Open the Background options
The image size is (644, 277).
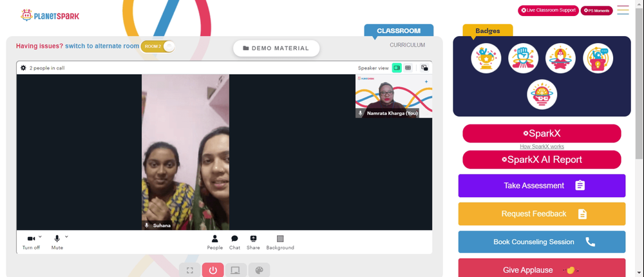point(280,242)
